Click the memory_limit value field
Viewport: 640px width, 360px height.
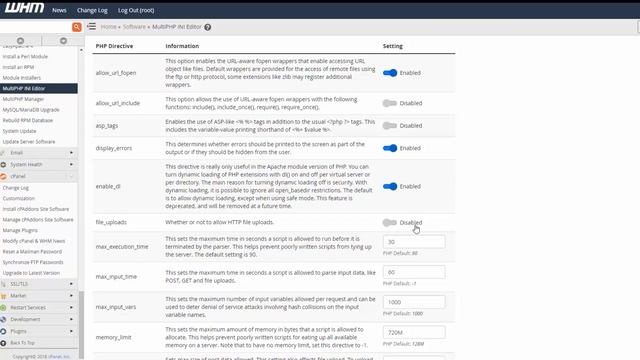click(x=414, y=332)
